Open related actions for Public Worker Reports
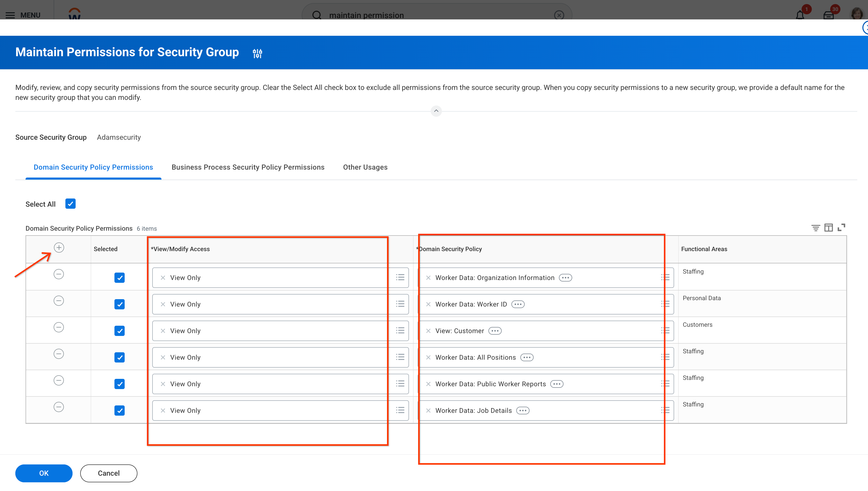 pyautogui.click(x=557, y=384)
